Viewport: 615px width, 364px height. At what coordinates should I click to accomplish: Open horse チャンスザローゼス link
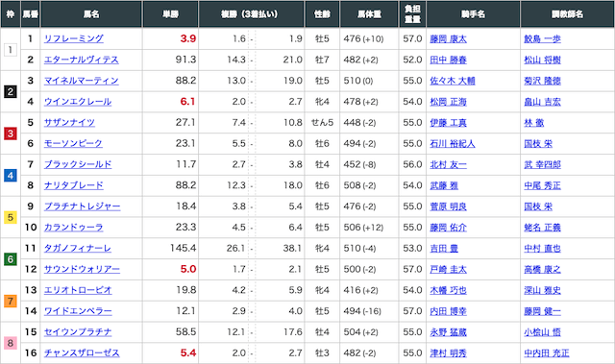coord(82,353)
